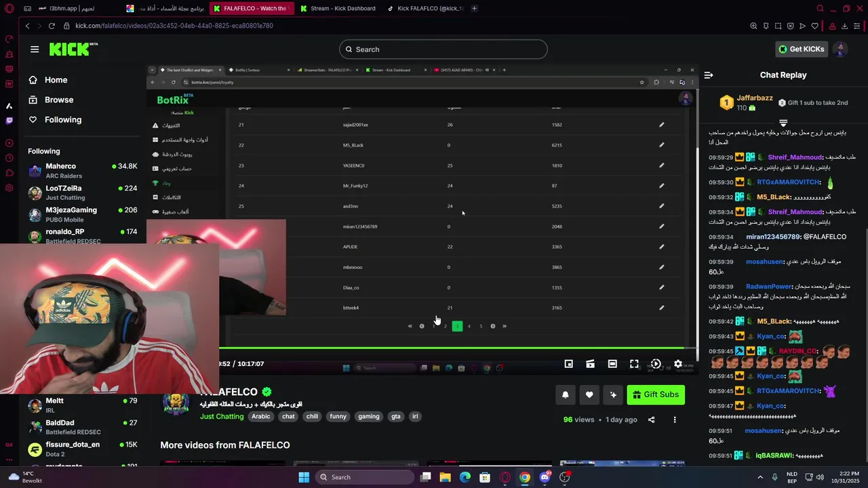
Task: Open video player settings gear
Action: [x=677, y=364]
